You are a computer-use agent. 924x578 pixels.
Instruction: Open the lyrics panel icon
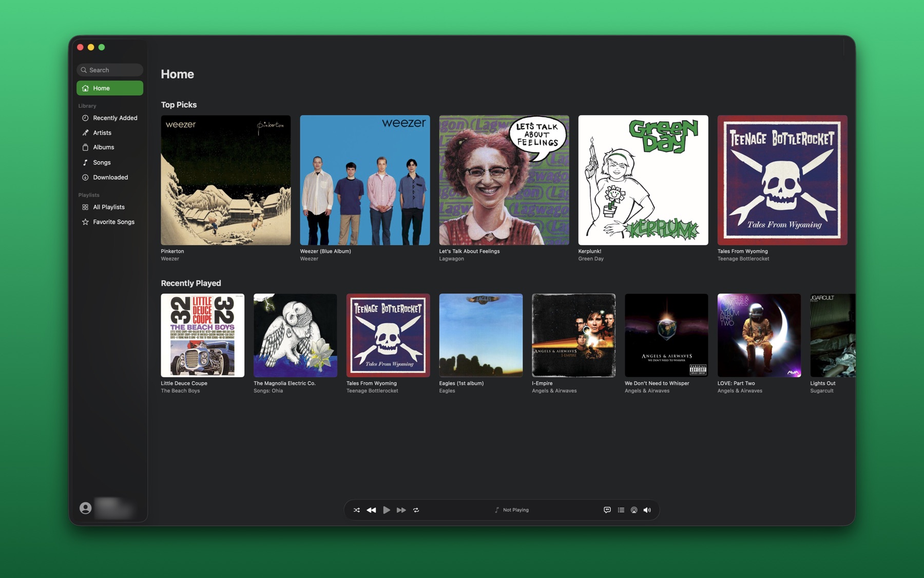(x=607, y=510)
